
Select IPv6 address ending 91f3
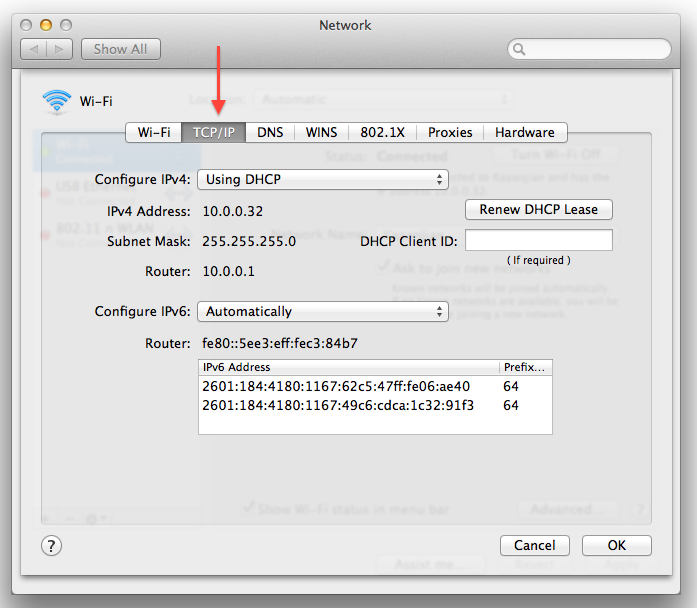click(375, 405)
